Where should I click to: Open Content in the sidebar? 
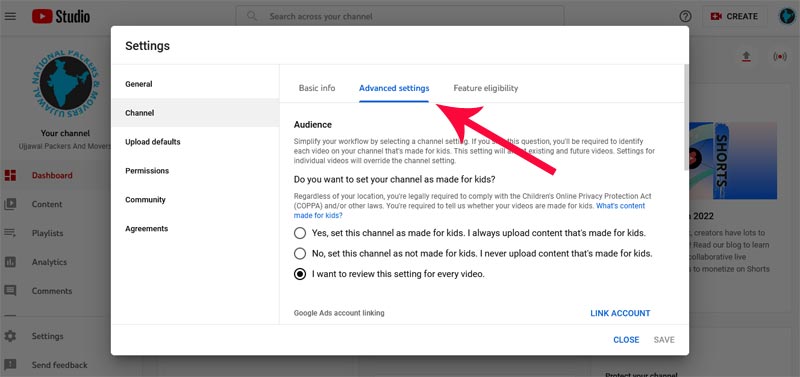point(47,205)
